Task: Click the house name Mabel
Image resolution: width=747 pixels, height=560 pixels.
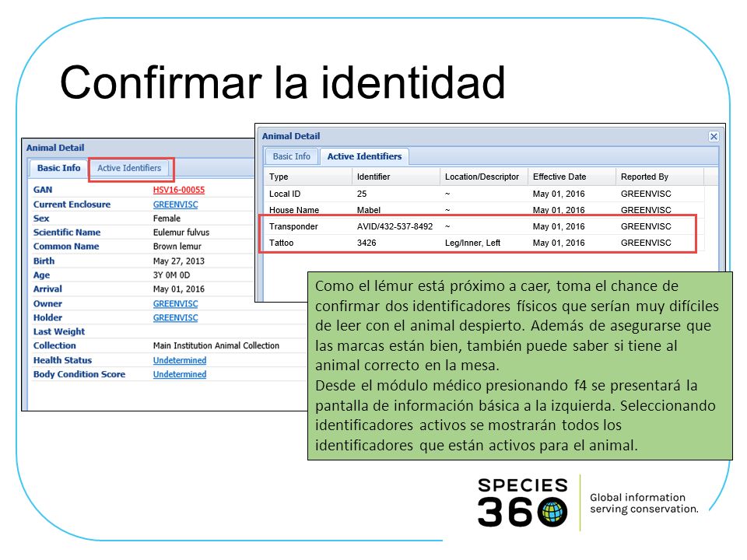Action: [x=369, y=210]
